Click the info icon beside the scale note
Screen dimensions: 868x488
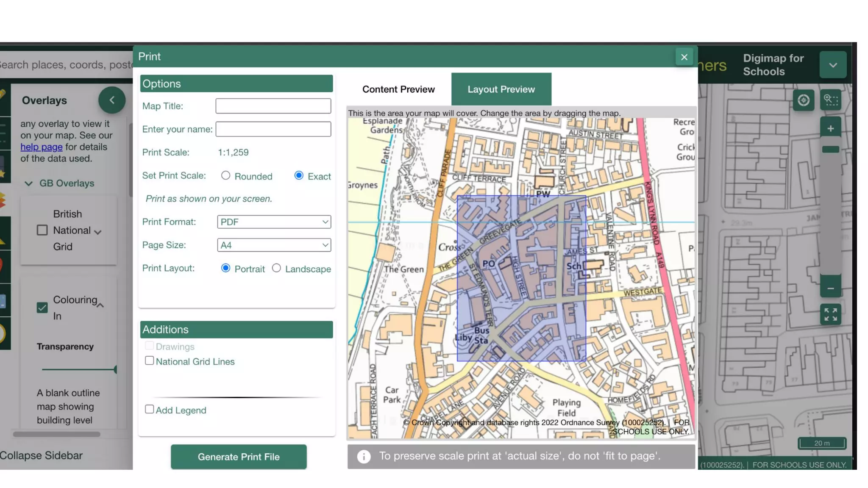[364, 456]
